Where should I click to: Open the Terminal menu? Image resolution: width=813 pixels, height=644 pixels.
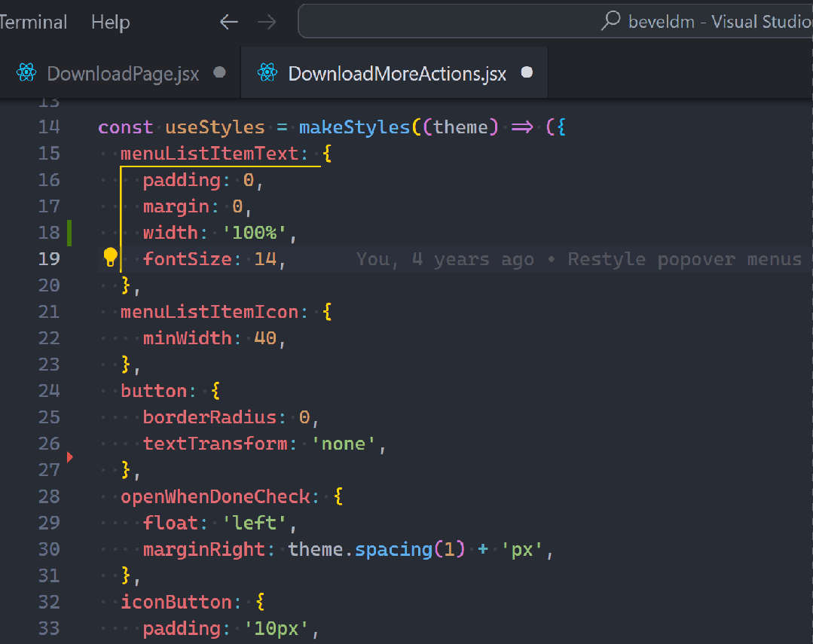point(33,23)
